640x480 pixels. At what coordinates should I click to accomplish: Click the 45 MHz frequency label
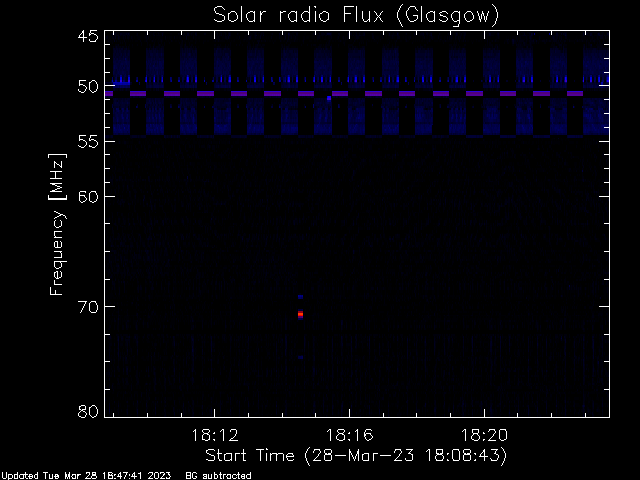coord(88,36)
